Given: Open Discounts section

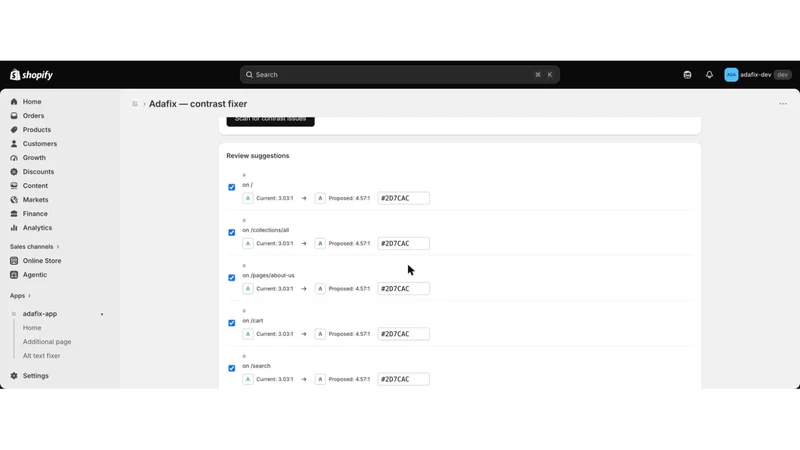Looking at the screenshot, I should click(x=38, y=172).
